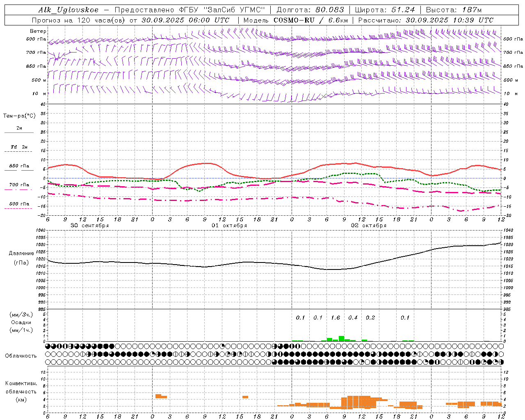
Task: Select the model name COSMO-RU / 6.6км
Action: (311, 20)
